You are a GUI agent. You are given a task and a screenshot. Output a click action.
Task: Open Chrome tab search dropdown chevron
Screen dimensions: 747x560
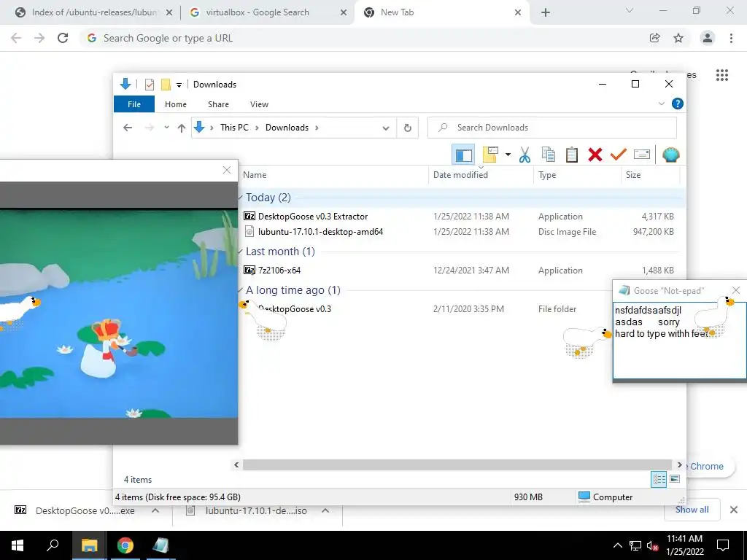(630, 10)
